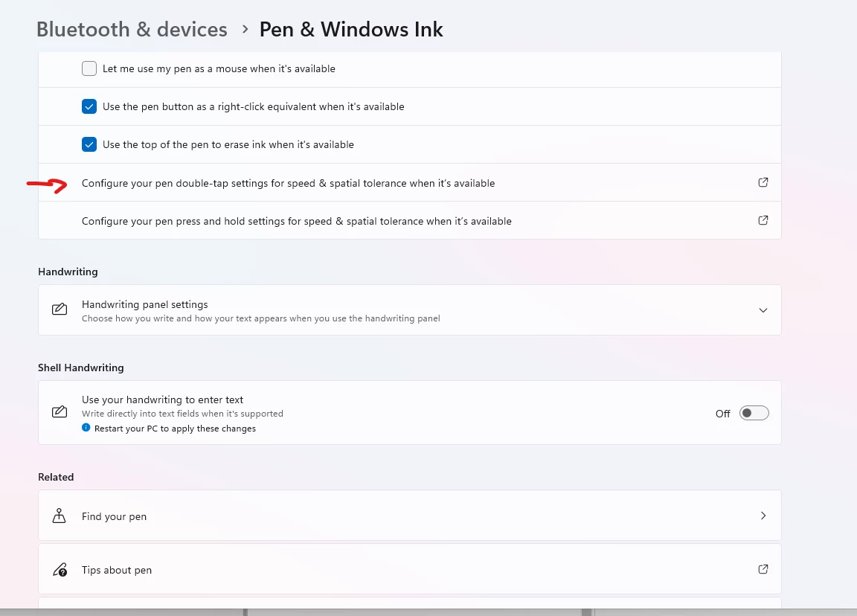Image resolution: width=857 pixels, height=616 pixels.
Task: Open the 'Find your pen' entry
Action: (x=410, y=516)
